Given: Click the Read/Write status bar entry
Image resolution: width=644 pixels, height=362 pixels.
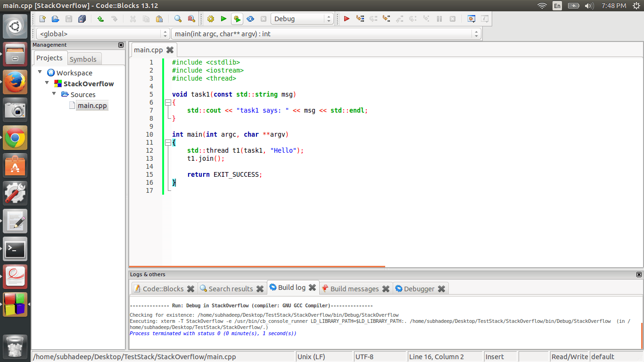Looking at the screenshot, I should [569, 357].
